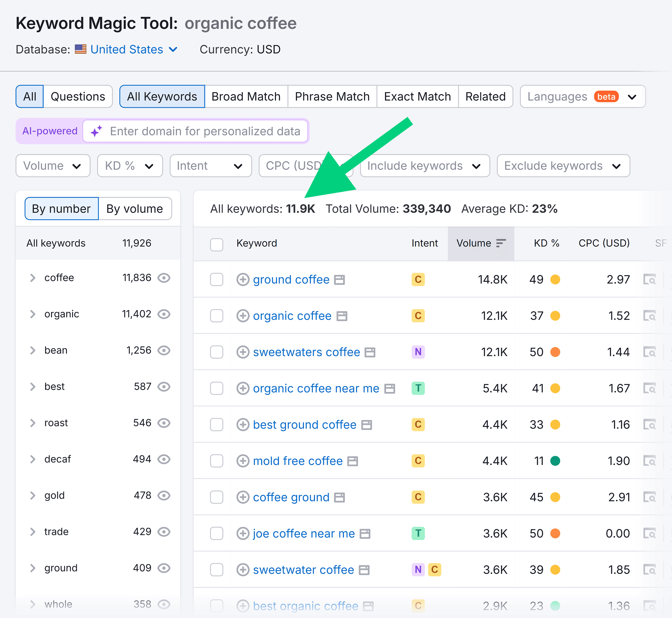Click the green KD dot for 'mold free coffee'

point(555,461)
